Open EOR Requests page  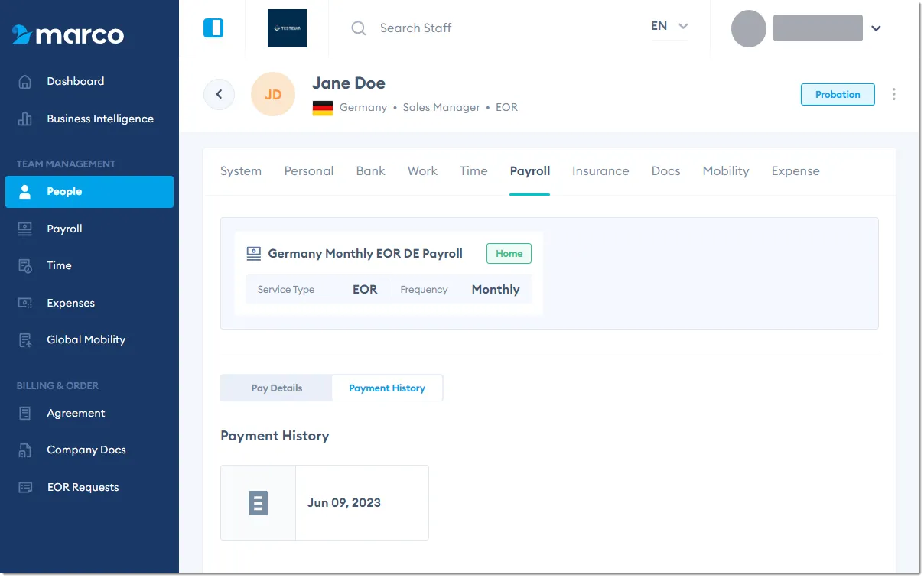point(83,488)
